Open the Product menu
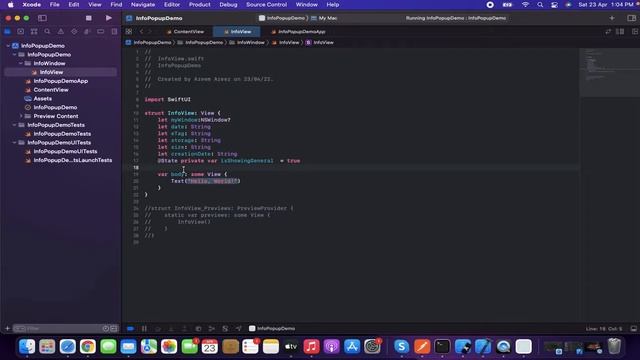The height and width of the screenshot is (360, 640). click(x=200, y=4)
